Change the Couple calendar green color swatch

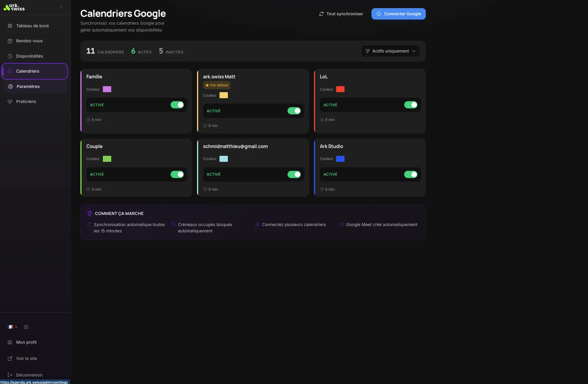107,159
